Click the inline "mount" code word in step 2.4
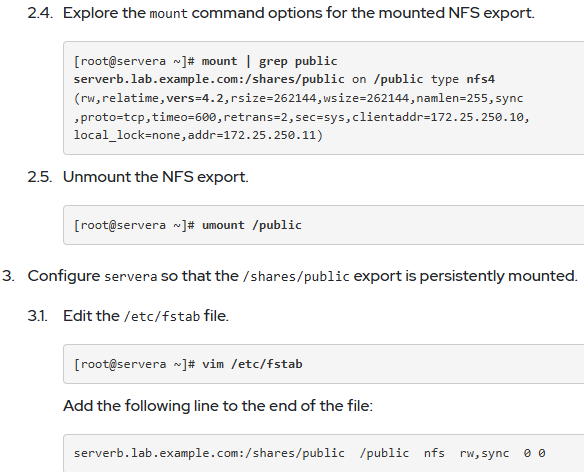 [x=168, y=14]
